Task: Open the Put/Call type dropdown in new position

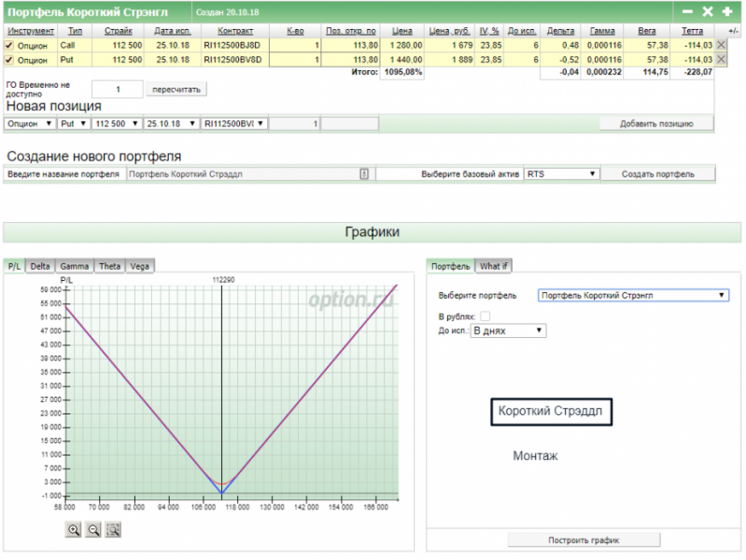Action: 73,124
